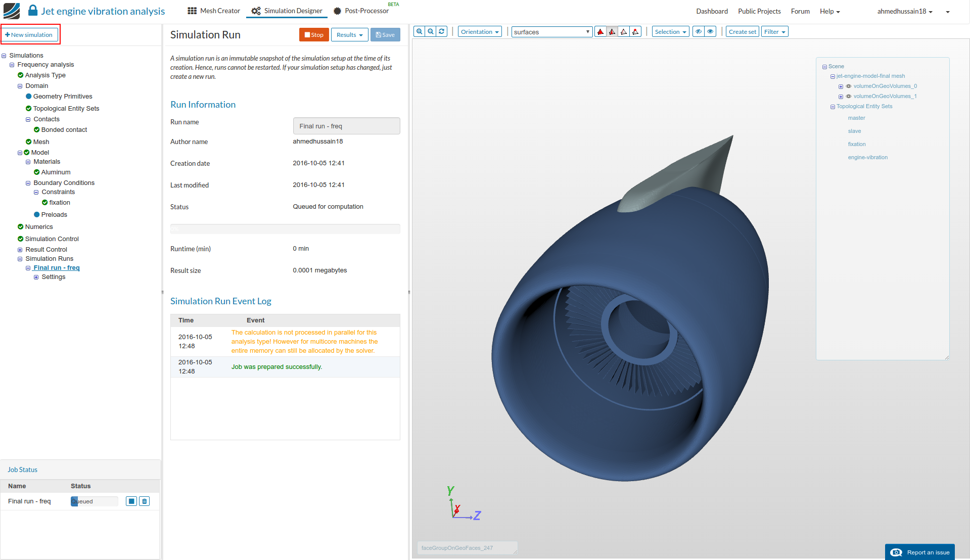Click the New simulation button
The width and height of the screenshot is (970, 560).
(29, 35)
